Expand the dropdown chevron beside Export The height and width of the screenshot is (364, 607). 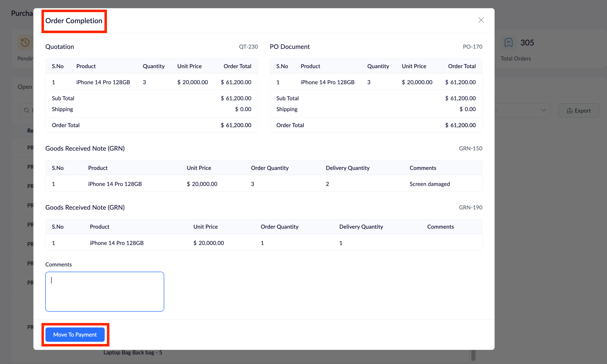tap(544, 110)
